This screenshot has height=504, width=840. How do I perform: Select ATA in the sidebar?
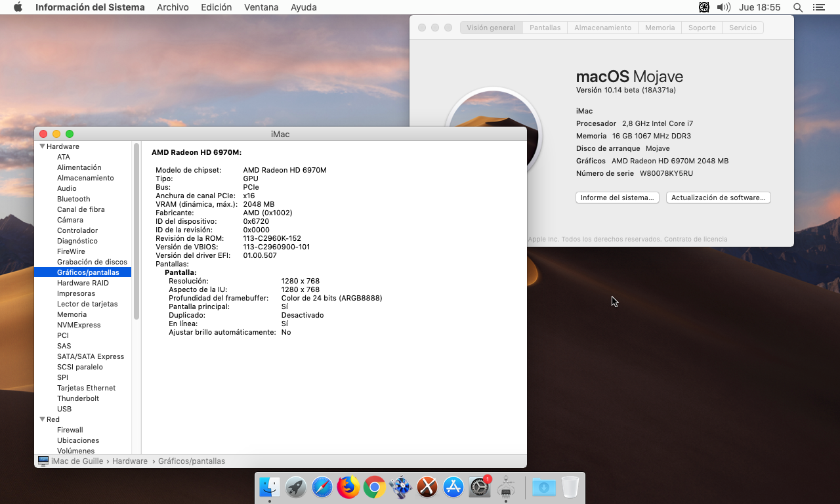(x=63, y=157)
